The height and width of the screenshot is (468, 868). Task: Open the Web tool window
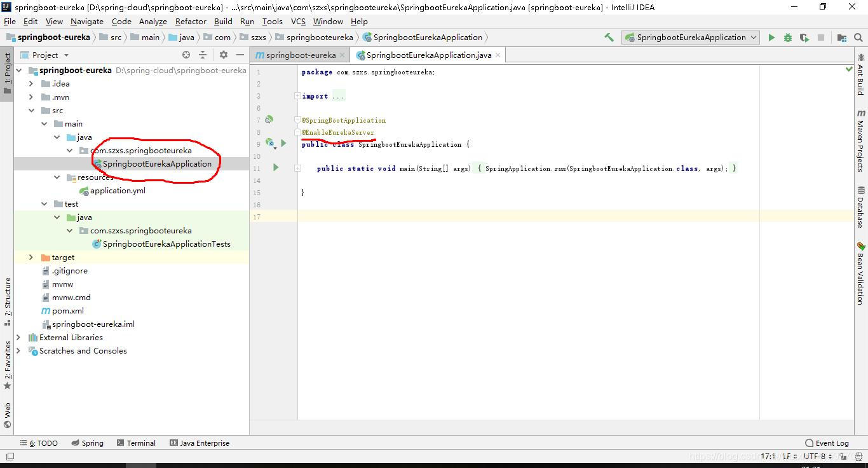(7, 416)
